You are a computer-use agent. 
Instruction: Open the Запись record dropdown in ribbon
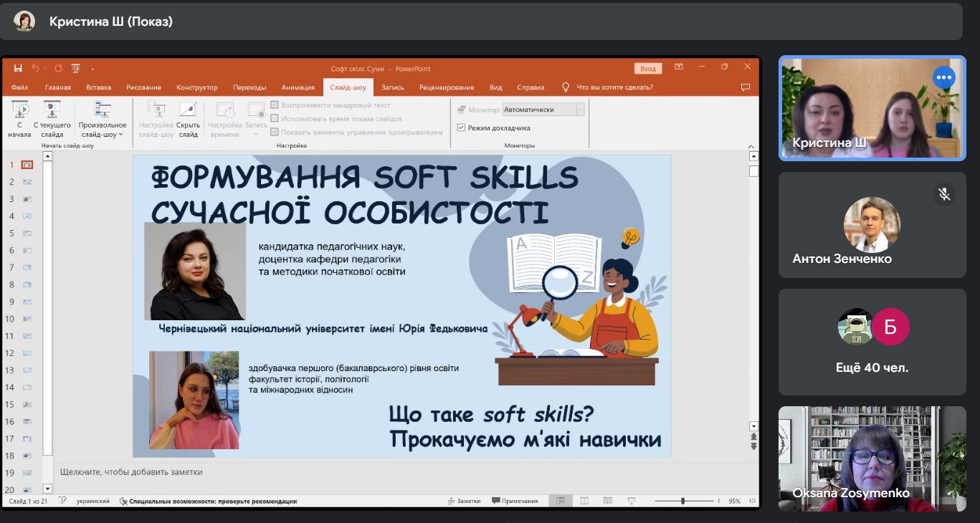click(256, 119)
